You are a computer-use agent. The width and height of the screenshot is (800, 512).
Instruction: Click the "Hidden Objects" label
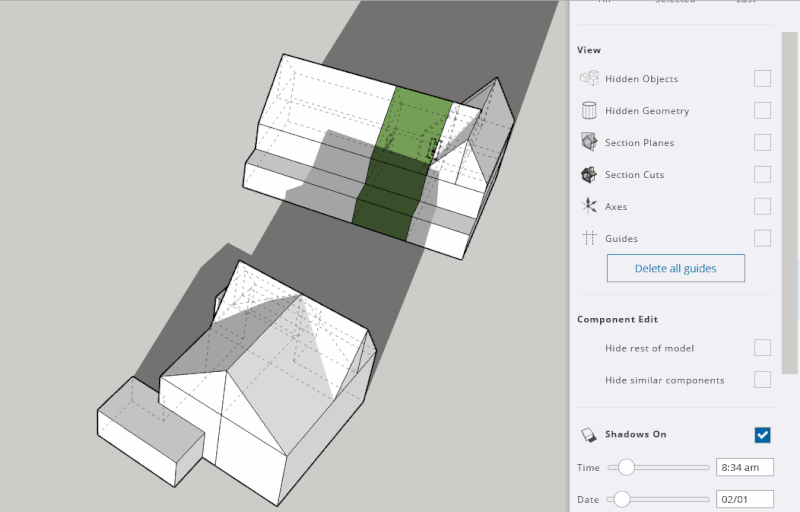coord(641,79)
